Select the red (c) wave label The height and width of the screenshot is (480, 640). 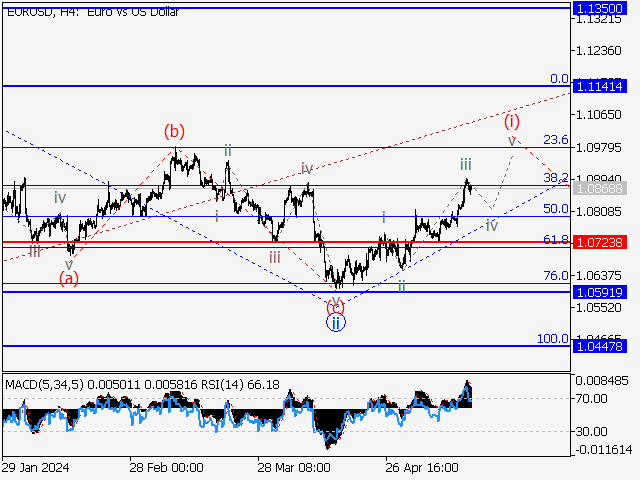click(x=336, y=307)
